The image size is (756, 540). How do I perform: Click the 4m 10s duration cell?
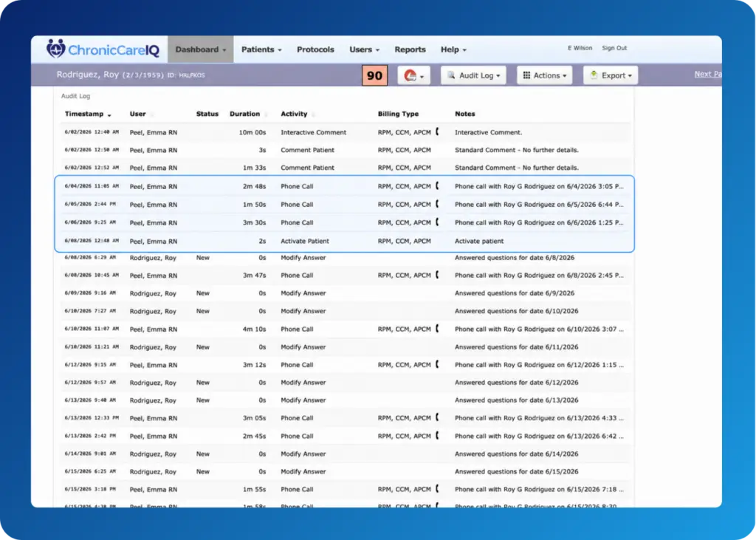tap(254, 329)
